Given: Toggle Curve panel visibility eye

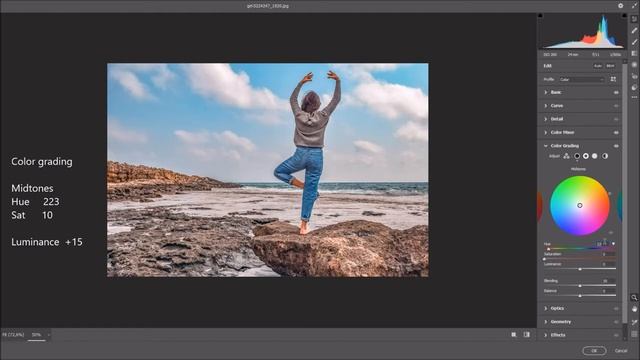Looking at the screenshot, I should pos(616,106).
